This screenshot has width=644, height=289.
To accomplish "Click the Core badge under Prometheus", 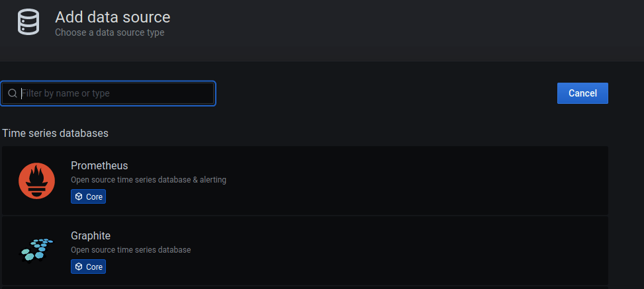I will [x=88, y=196].
